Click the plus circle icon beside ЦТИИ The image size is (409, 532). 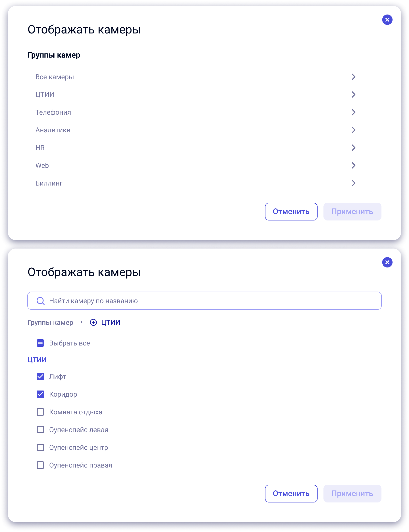pyautogui.click(x=93, y=322)
